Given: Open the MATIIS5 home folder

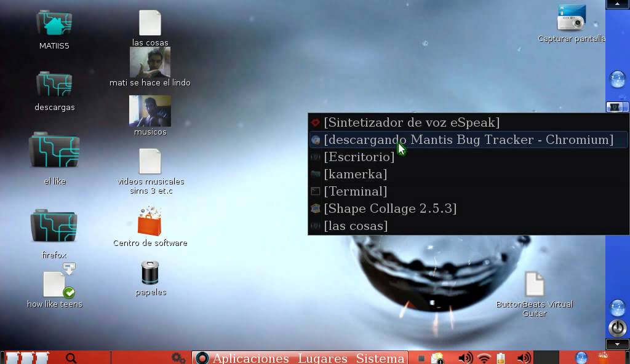Looking at the screenshot, I should point(54,23).
